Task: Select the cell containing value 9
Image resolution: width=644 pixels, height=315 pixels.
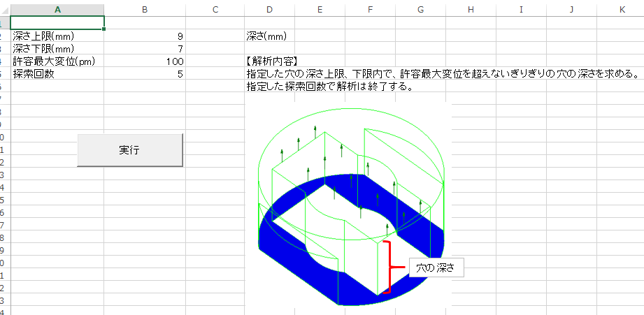Action: pos(145,36)
